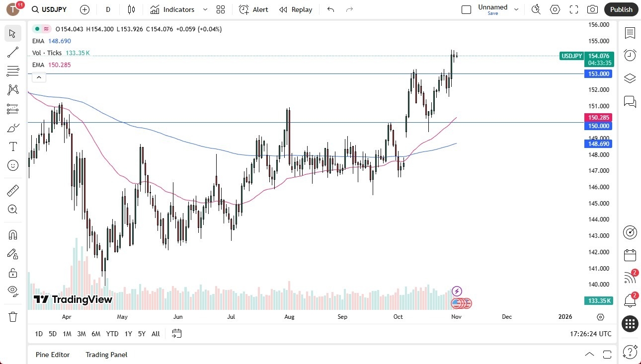The image size is (641, 364).
Task: Select the Measure ruler tool
Action: tap(12, 190)
